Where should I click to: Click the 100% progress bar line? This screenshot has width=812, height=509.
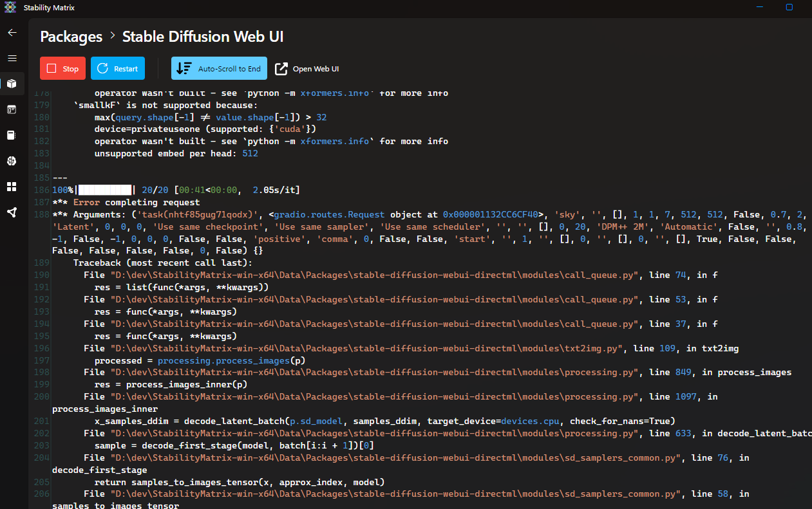(x=176, y=190)
